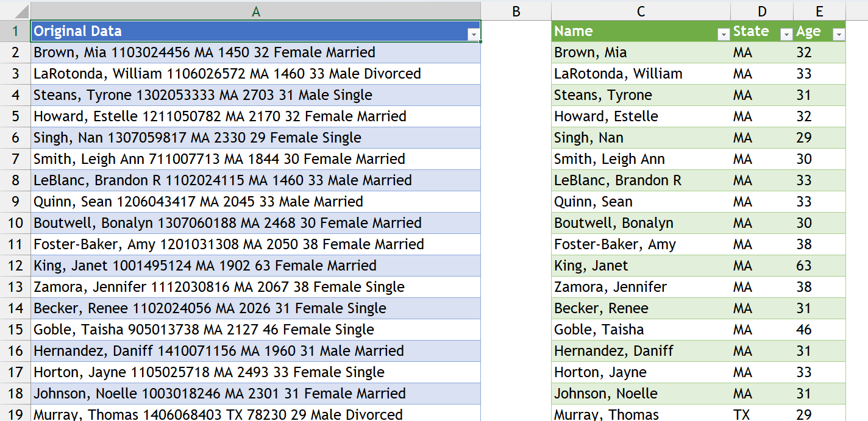Click Age cell 29 for Singh, Nan
The height and width of the screenshot is (421, 868).
pyautogui.click(x=819, y=138)
